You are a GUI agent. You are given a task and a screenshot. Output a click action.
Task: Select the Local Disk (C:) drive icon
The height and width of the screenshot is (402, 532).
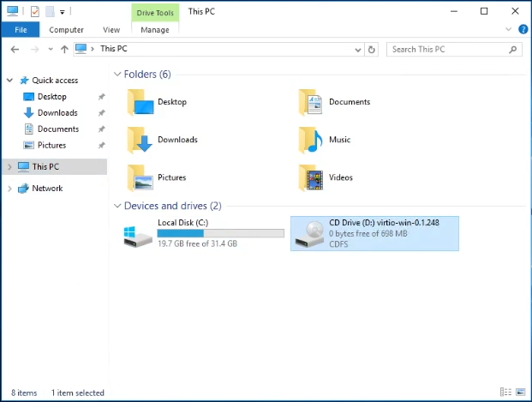(138, 237)
